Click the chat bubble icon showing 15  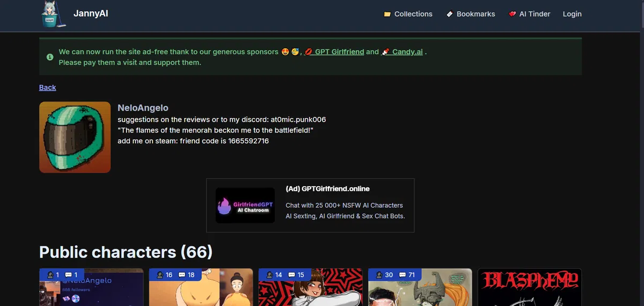(291, 275)
